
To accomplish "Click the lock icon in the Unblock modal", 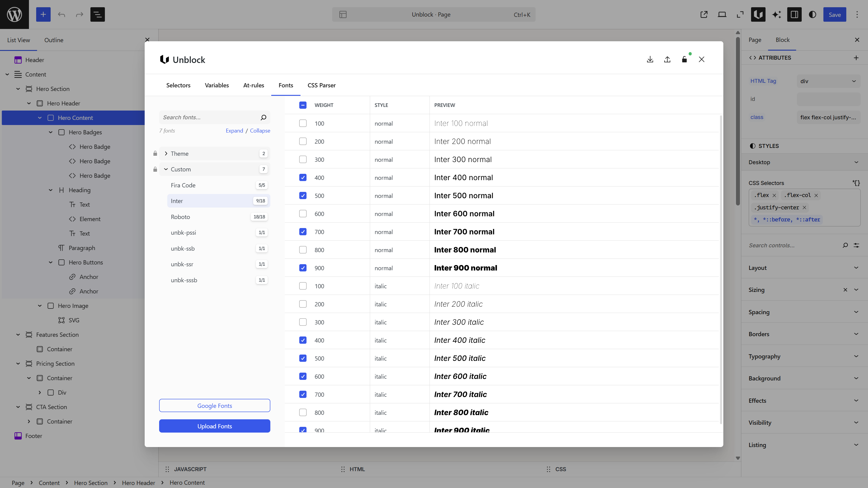I will [x=684, y=59].
